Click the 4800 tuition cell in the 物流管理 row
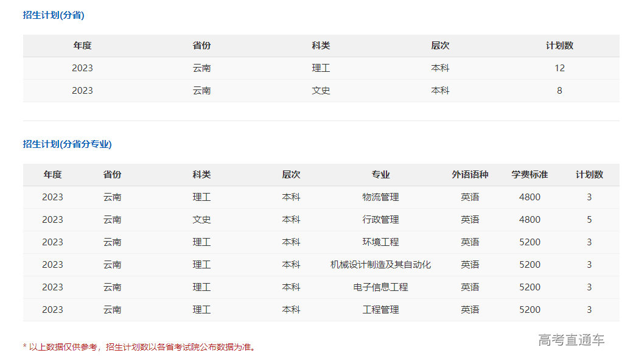This screenshot has width=622, height=364. click(x=529, y=197)
